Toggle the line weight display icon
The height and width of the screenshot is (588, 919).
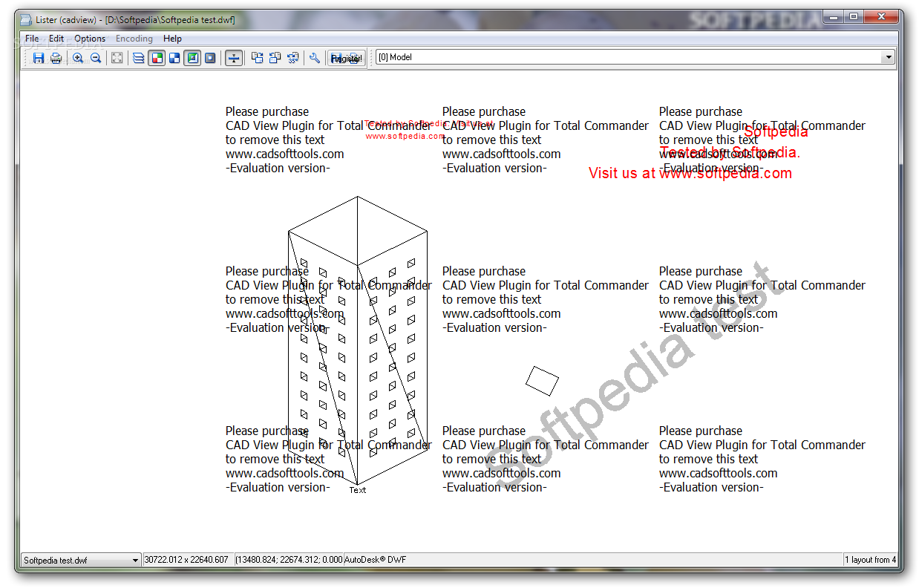tap(234, 58)
